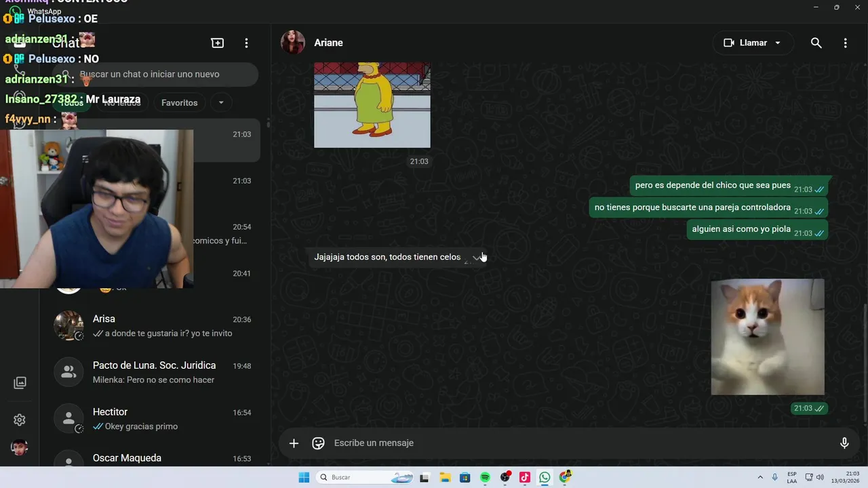The width and height of the screenshot is (868, 488).
Task: Open TikTok from the taskbar
Action: [x=525, y=477]
